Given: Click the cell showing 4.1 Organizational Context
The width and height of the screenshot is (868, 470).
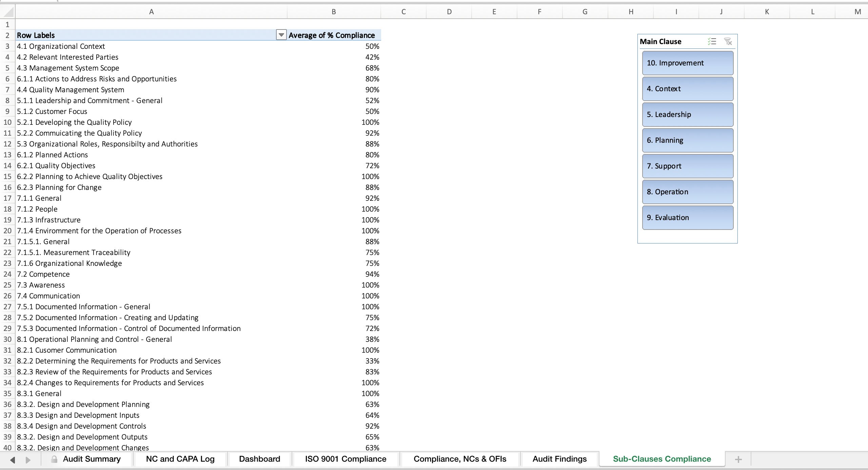Looking at the screenshot, I should point(61,46).
